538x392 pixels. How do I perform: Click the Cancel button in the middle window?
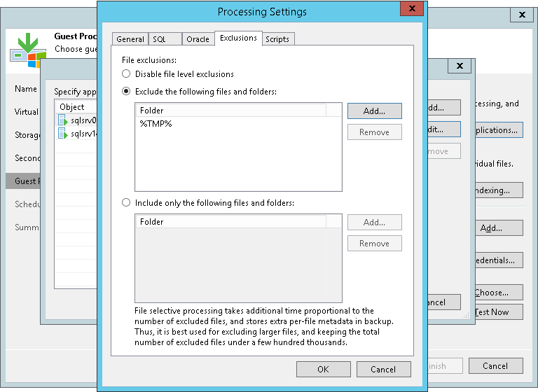pos(444,302)
